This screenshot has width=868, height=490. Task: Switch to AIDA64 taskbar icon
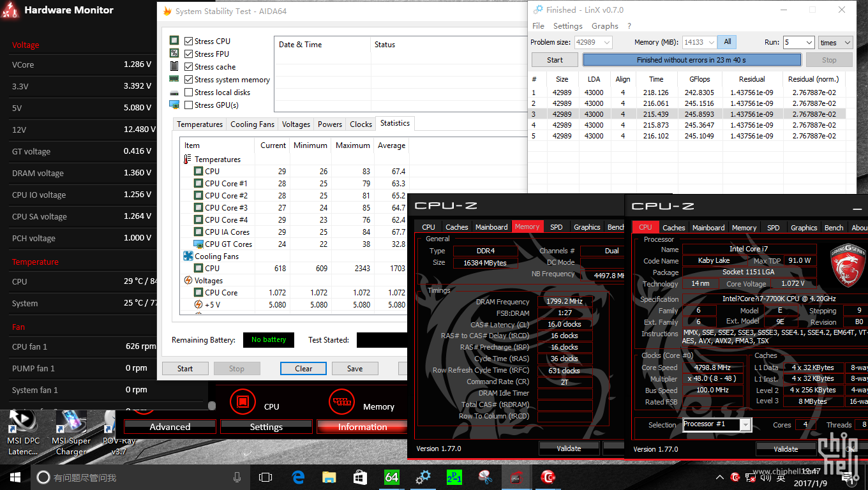(391, 477)
